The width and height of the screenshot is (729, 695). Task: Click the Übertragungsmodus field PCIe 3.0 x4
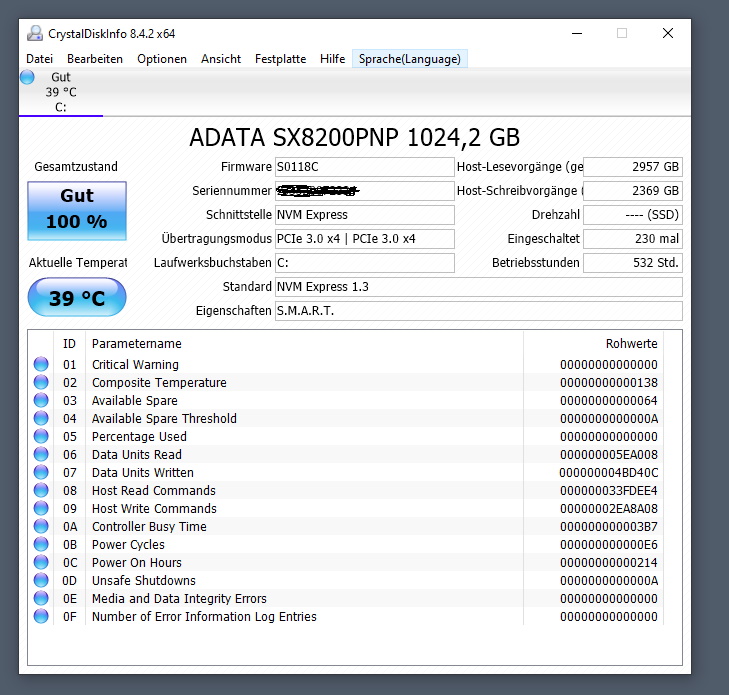point(364,239)
